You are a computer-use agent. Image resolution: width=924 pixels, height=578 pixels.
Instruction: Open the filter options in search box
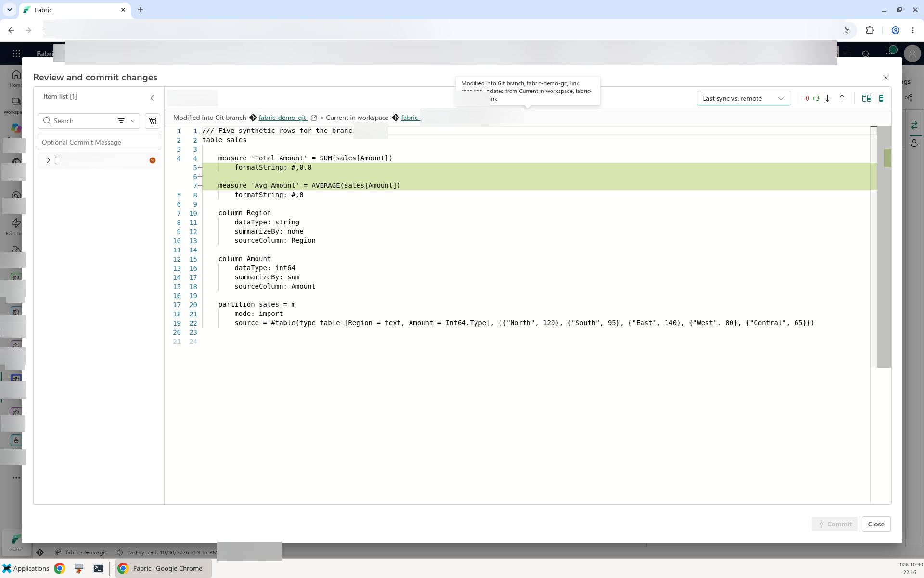pos(121,121)
